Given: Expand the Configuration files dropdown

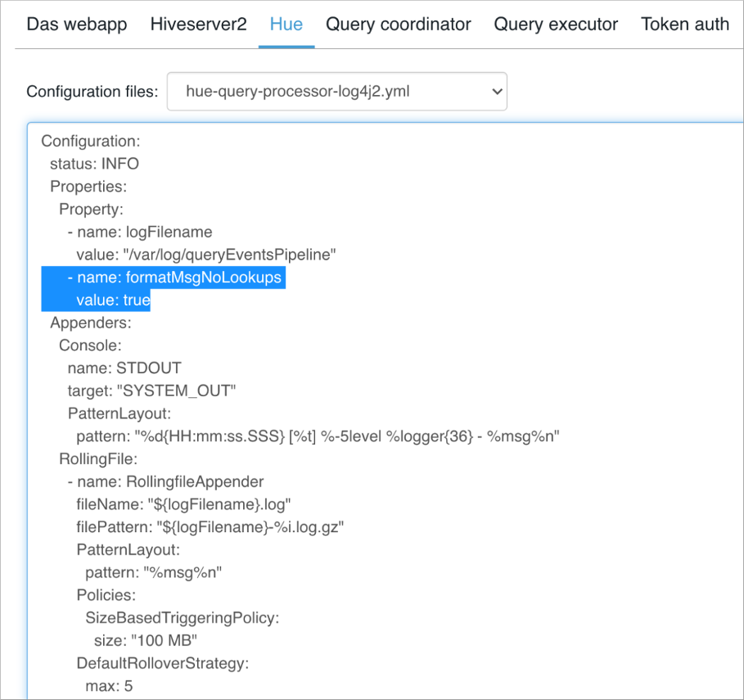Looking at the screenshot, I should (336, 92).
